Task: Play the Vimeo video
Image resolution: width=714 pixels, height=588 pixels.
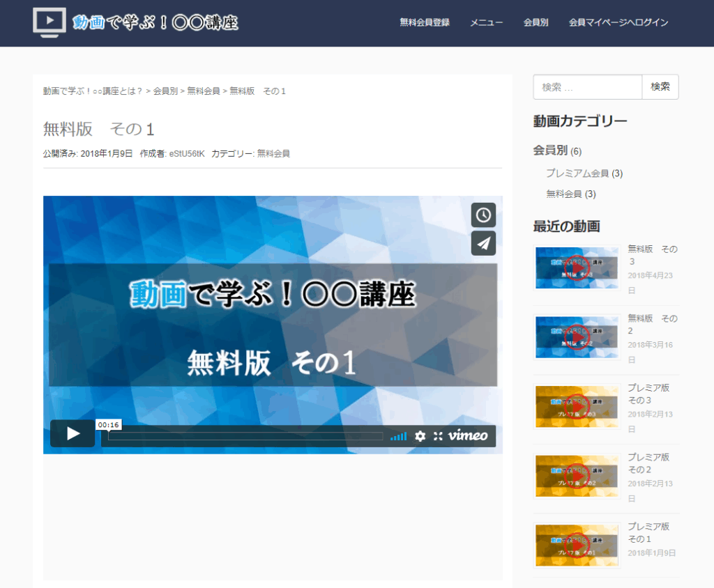Action: (73, 434)
